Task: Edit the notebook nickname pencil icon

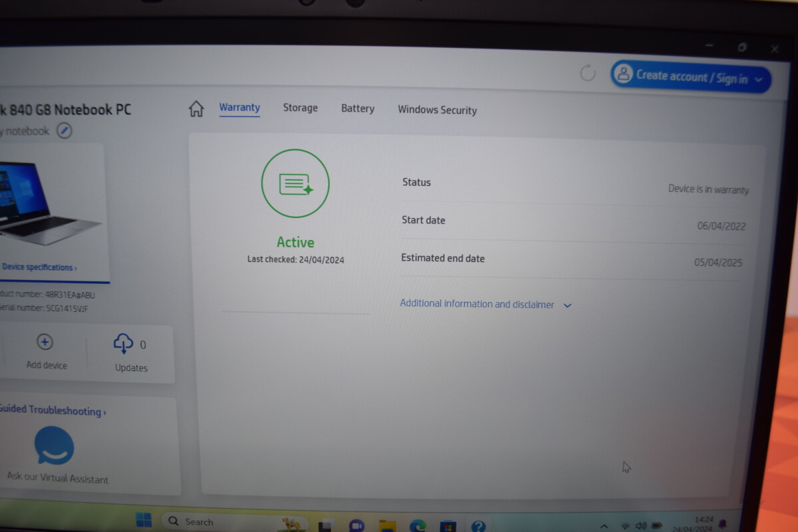Action: click(x=64, y=130)
